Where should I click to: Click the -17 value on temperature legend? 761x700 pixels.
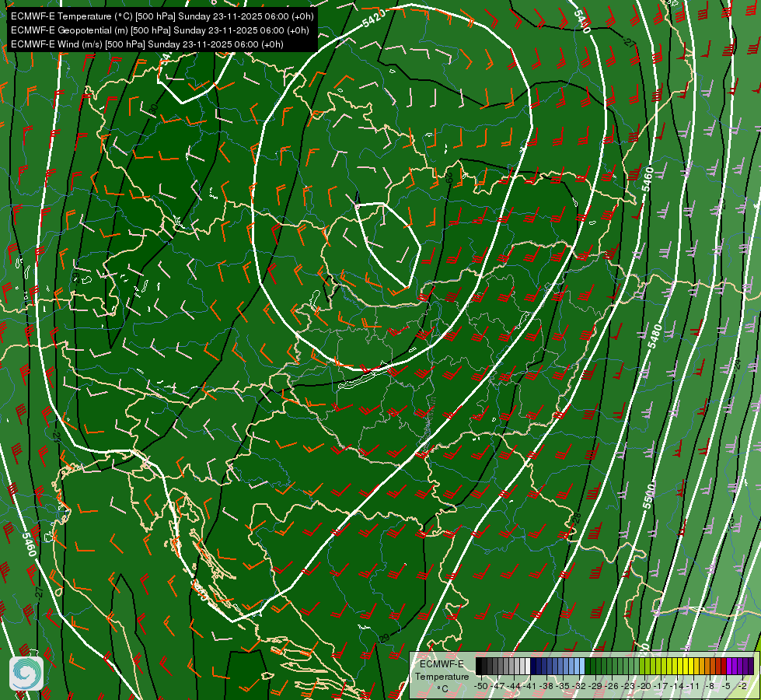pyautogui.click(x=661, y=686)
